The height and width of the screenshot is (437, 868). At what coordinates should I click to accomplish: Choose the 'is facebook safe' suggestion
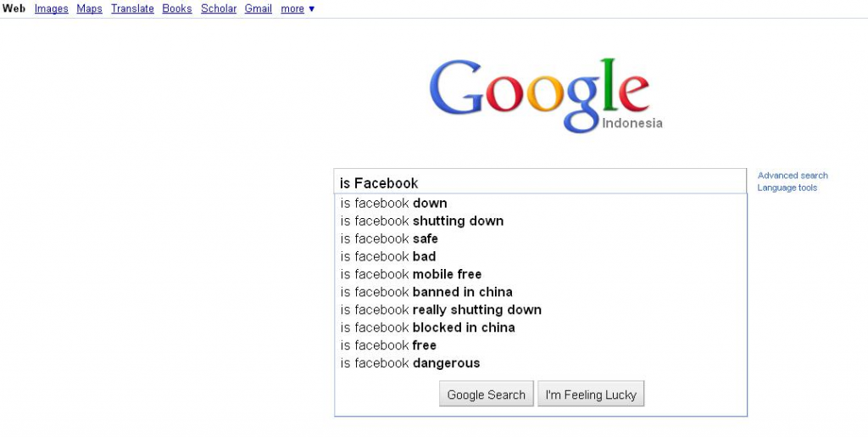point(540,238)
